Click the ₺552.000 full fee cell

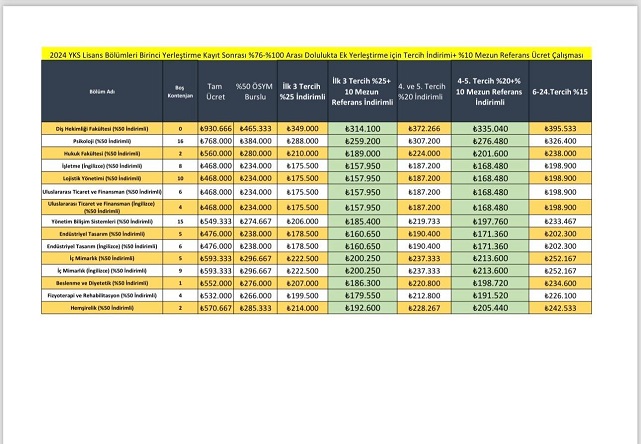pyautogui.click(x=215, y=283)
